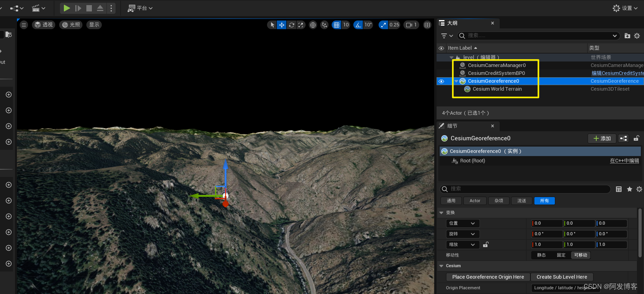Toggle rotation angle snapping
This screenshot has width=644, height=294.
point(358,25)
